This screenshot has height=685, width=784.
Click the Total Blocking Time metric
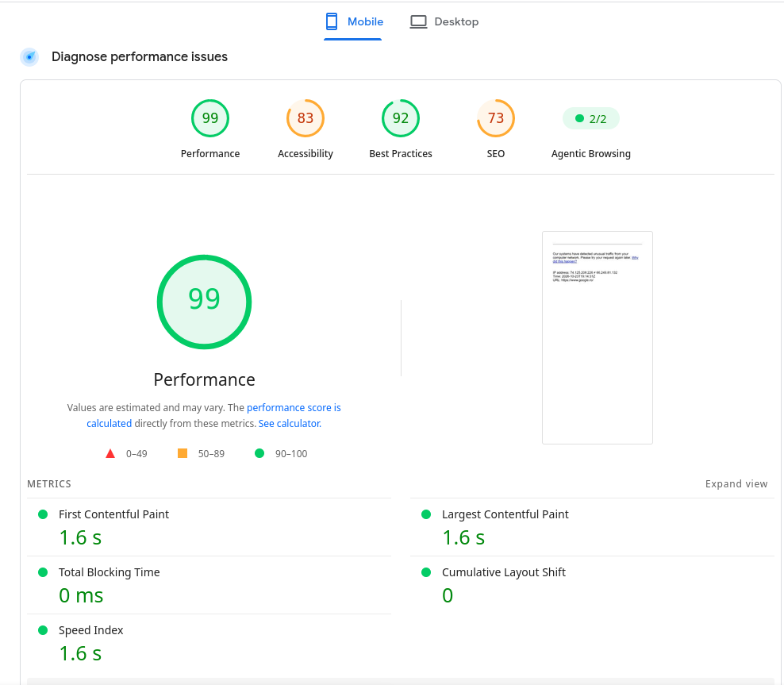point(209,585)
